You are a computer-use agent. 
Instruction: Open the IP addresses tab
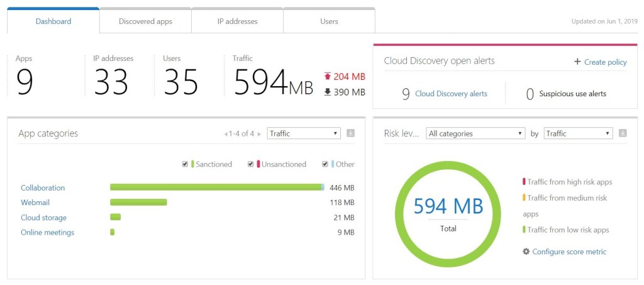point(237,21)
